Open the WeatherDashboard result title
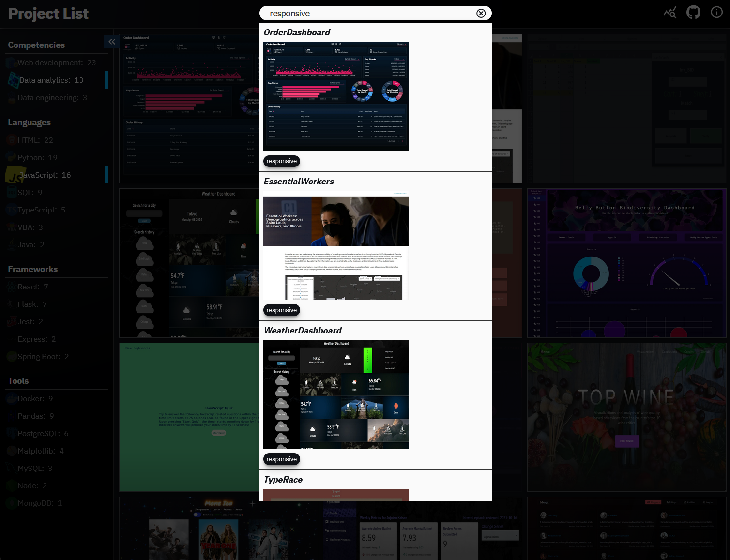The image size is (730, 560). click(303, 331)
